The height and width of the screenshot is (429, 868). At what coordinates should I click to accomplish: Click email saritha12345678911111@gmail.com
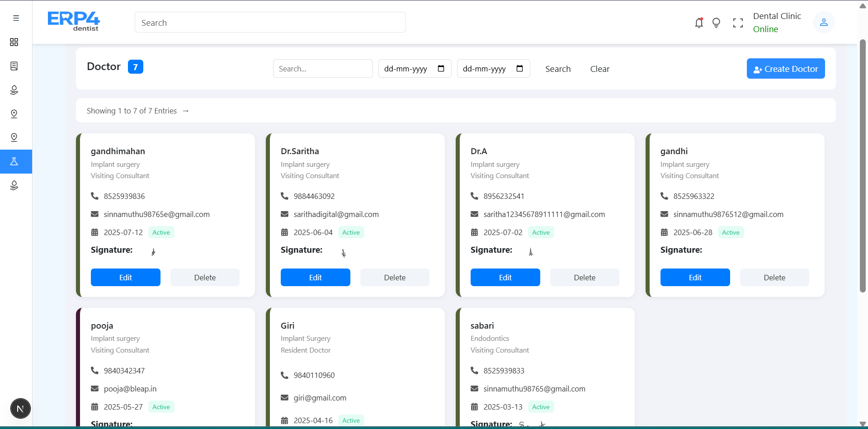pos(544,214)
